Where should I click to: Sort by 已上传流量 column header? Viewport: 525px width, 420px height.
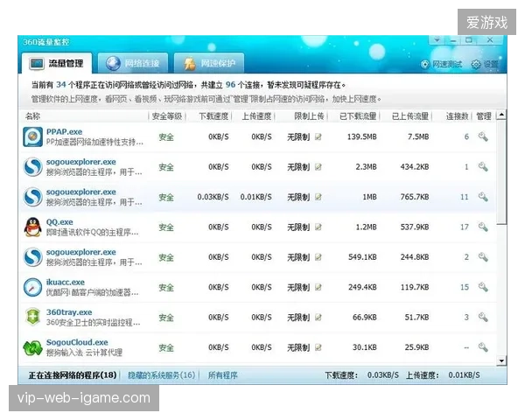click(410, 116)
